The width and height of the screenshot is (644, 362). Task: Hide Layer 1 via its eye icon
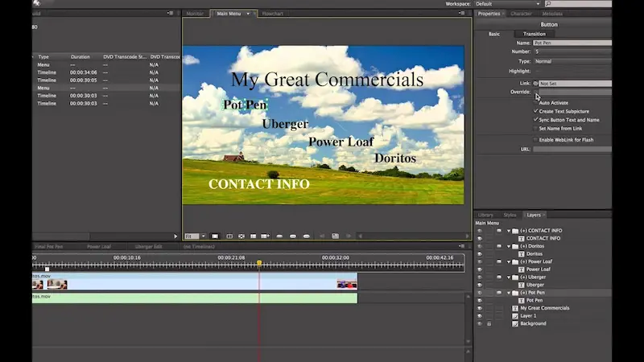(x=479, y=316)
